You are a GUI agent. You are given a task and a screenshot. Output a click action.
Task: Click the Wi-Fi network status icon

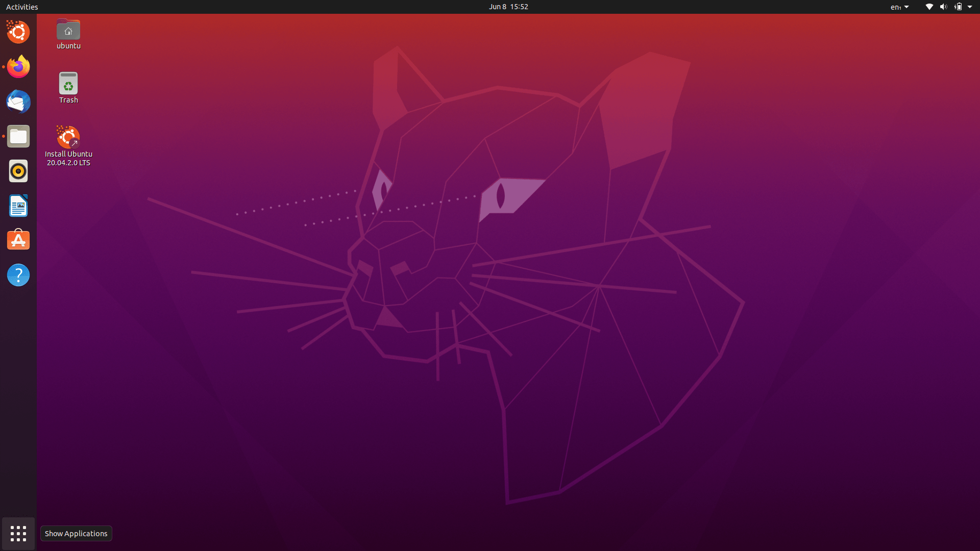pos(929,7)
